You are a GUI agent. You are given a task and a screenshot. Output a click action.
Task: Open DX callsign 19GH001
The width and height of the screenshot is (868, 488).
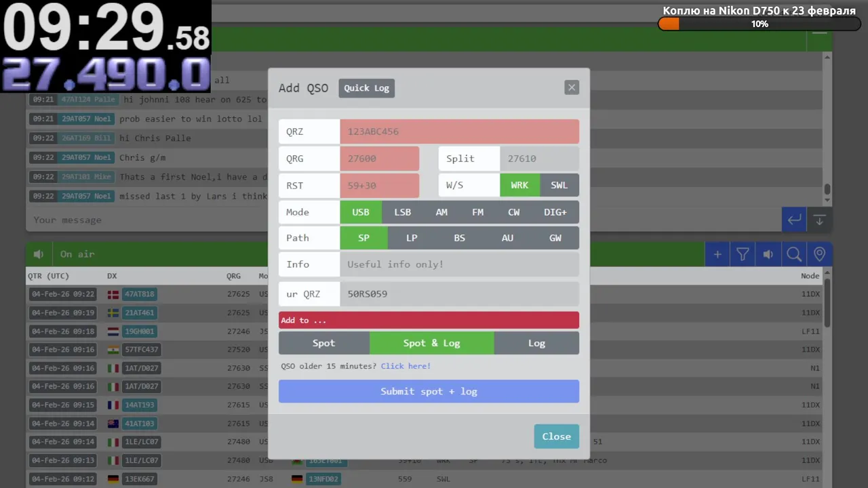pyautogui.click(x=139, y=331)
